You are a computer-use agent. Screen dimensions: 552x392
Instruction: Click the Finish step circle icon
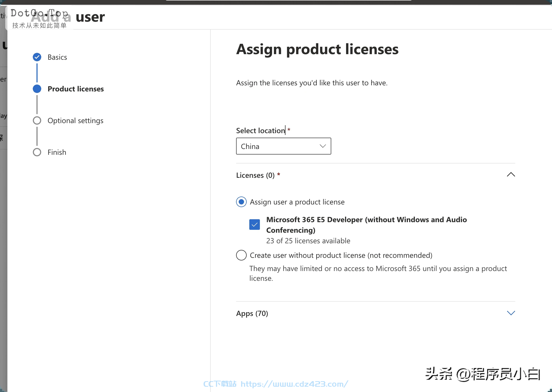37,152
